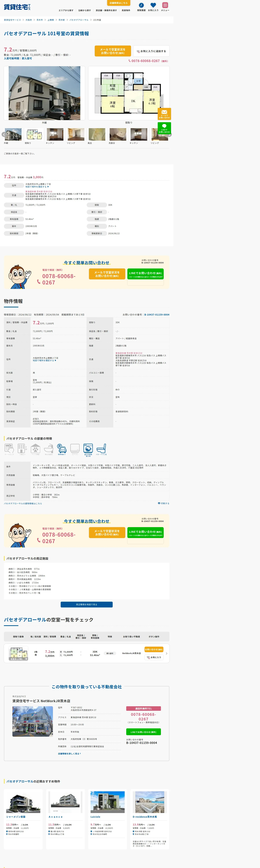Click the 賃貸住宅サービス site logo
260x868 pixels.
point(17,7)
